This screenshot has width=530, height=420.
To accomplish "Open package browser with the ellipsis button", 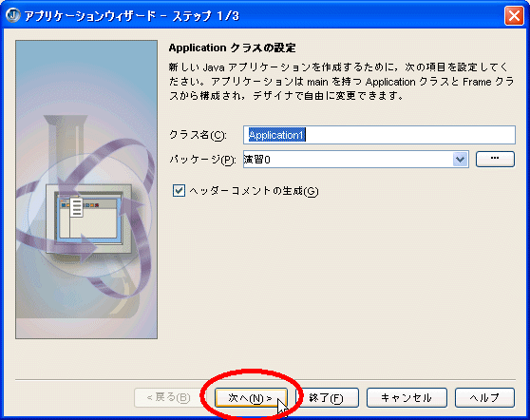I will pyautogui.click(x=495, y=159).
